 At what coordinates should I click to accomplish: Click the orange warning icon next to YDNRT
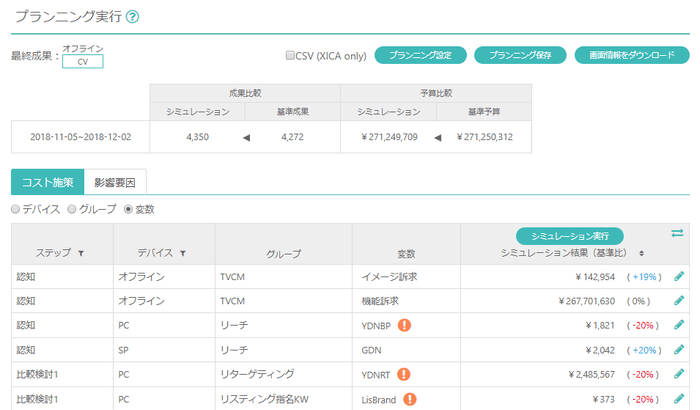405,375
